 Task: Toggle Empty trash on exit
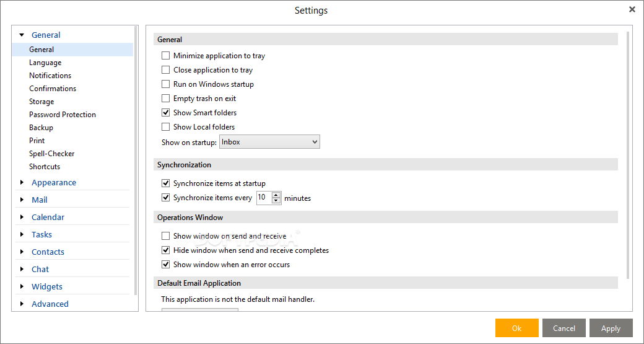point(165,98)
